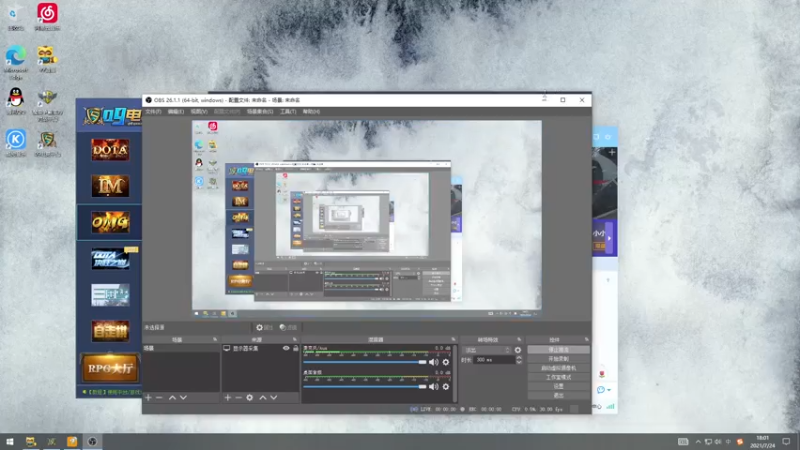
Task: Open View menu in OBS
Action: pyautogui.click(x=199, y=112)
